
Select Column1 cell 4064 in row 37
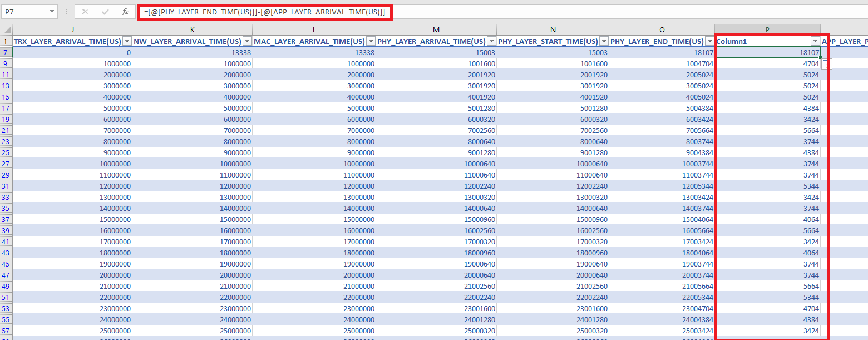tap(768, 219)
